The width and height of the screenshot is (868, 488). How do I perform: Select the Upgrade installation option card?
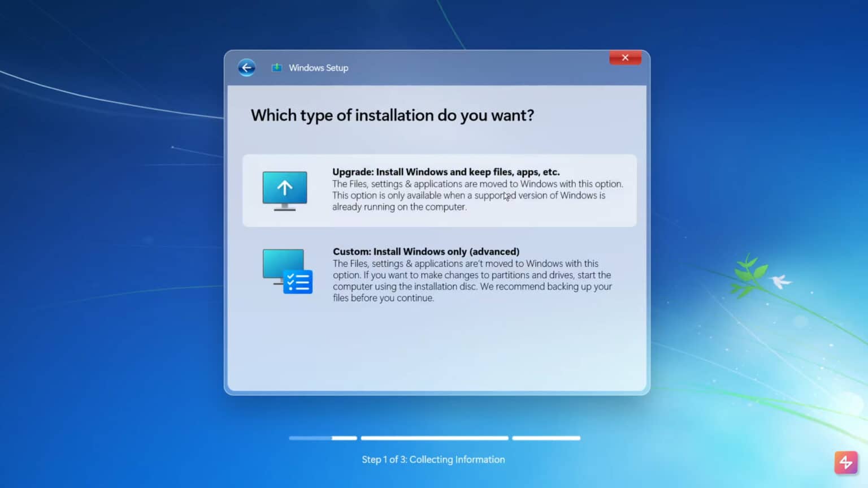coord(439,190)
